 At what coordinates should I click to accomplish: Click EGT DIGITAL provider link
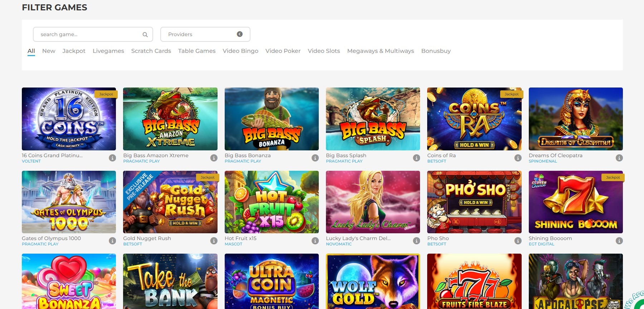pyautogui.click(x=541, y=244)
